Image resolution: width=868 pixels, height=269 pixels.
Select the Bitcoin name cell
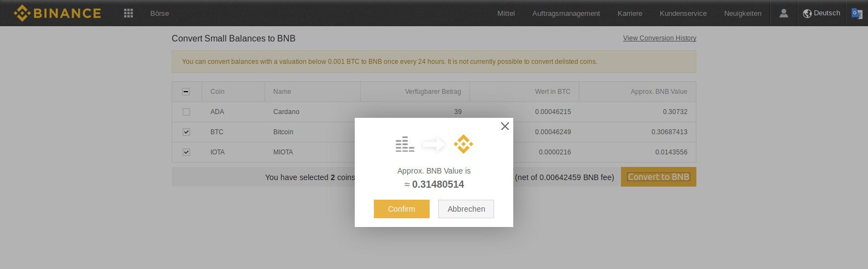283,132
